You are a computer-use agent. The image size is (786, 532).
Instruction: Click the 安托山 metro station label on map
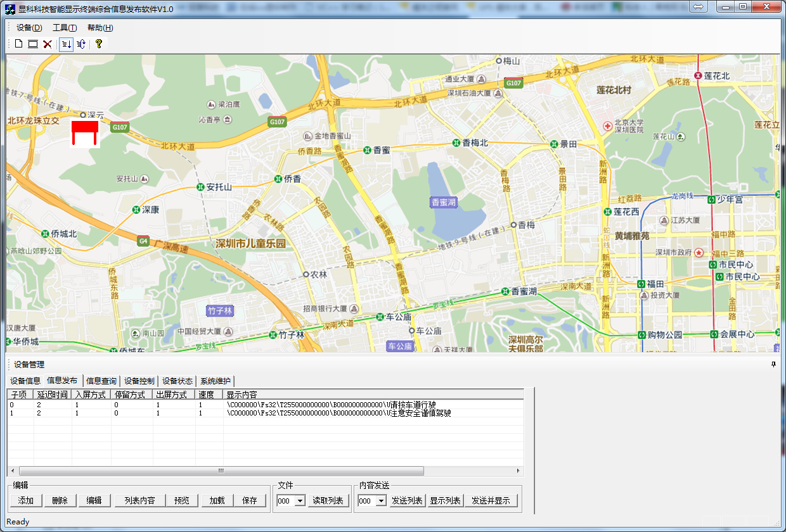pyautogui.click(x=219, y=187)
